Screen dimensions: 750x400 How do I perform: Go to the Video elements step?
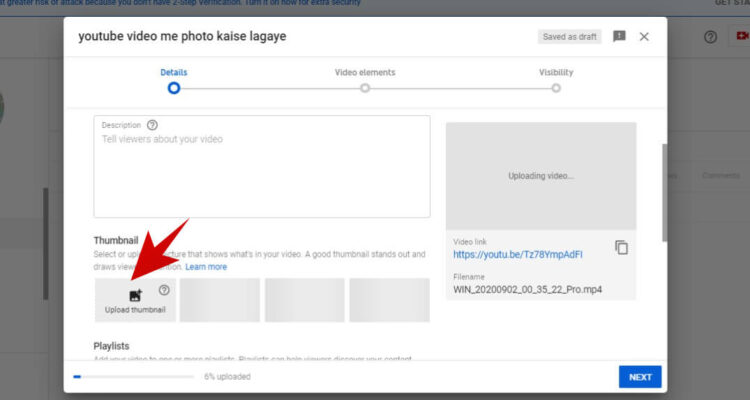[x=365, y=80]
